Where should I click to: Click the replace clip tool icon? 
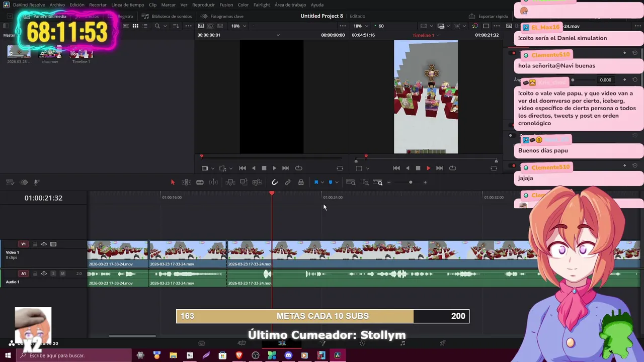(x=257, y=183)
